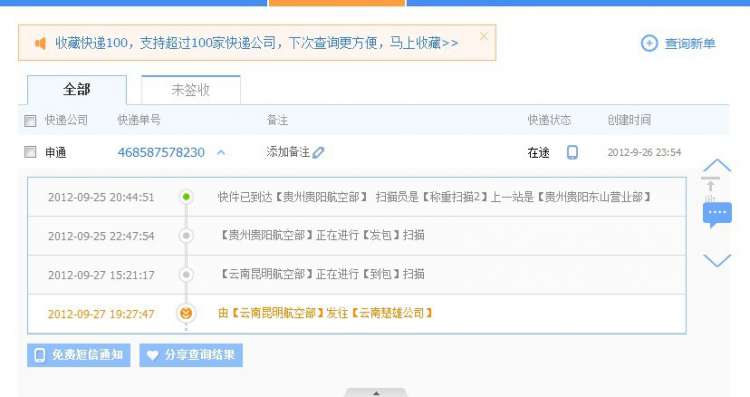The width and height of the screenshot is (750, 397).
Task: Click the 贵州贵阳航空部 arrival entry text
Action: pos(434,197)
